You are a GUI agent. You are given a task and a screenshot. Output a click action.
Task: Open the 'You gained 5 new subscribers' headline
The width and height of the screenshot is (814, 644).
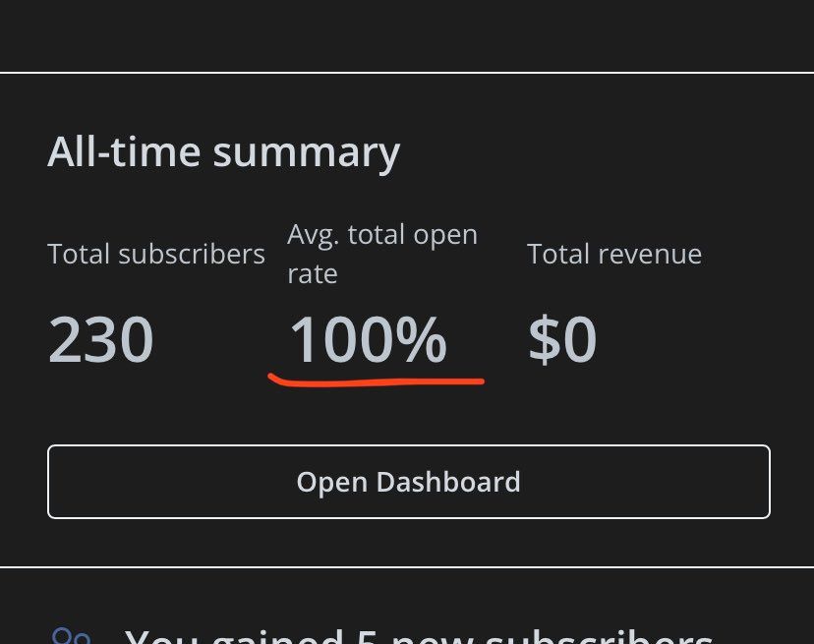point(419,636)
